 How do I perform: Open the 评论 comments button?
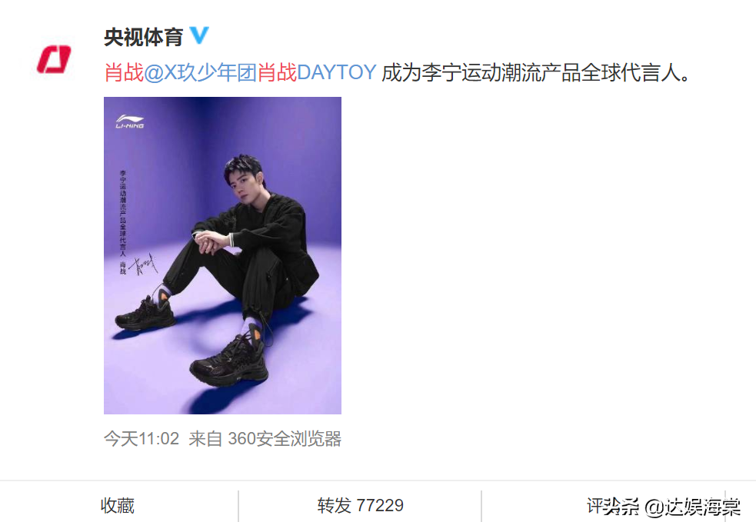[604, 506]
